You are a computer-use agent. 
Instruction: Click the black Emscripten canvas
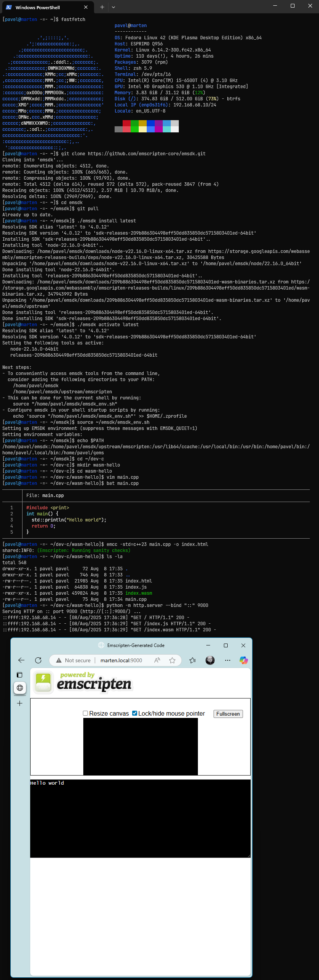click(141, 747)
